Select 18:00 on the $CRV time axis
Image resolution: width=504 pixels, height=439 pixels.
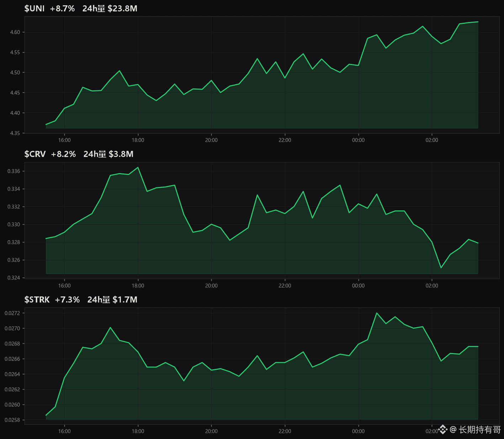point(138,286)
